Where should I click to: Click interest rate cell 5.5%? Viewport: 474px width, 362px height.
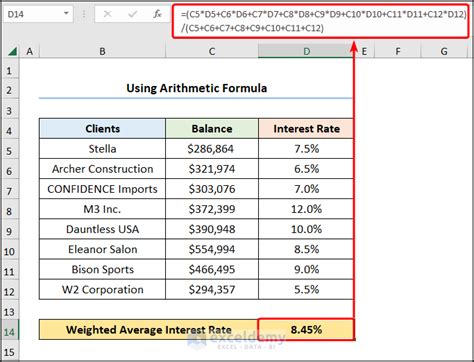(x=306, y=289)
